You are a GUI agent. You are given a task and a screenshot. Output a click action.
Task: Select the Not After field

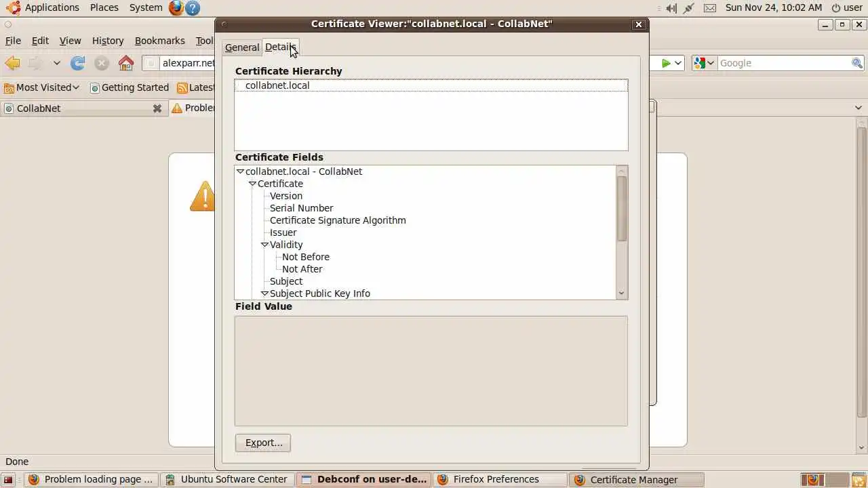click(x=302, y=269)
